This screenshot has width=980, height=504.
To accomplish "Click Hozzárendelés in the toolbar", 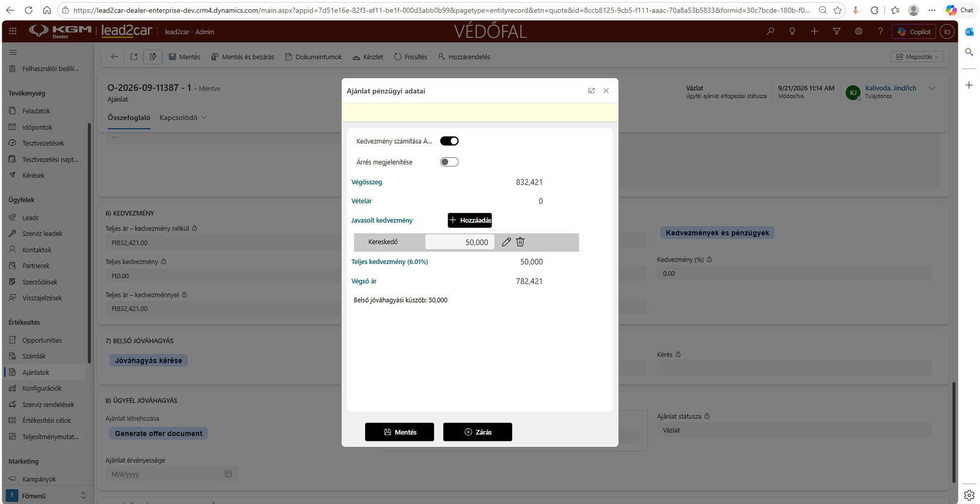I will click(x=464, y=57).
